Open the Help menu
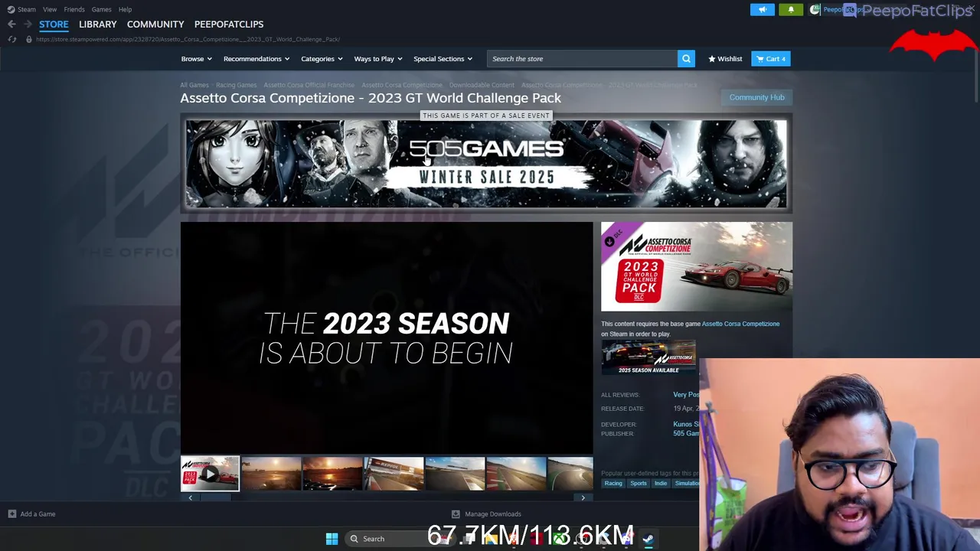Image resolution: width=980 pixels, height=551 pixels. pos(125,9)
